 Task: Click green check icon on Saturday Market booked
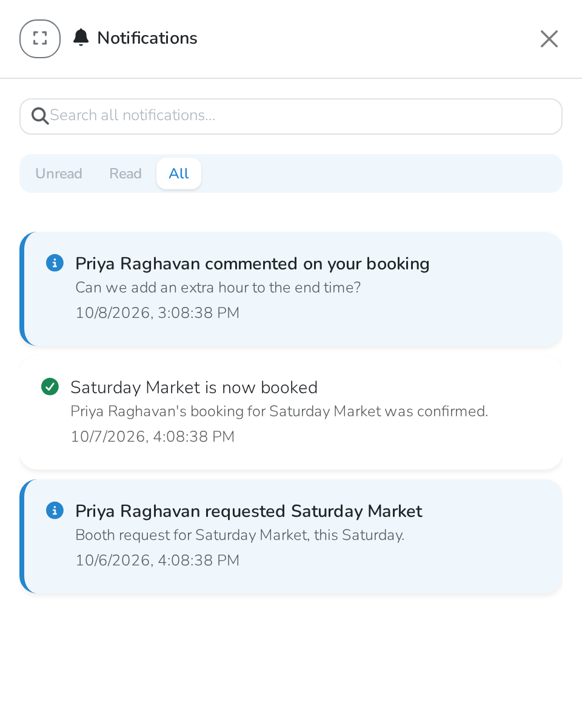point(50,386)
